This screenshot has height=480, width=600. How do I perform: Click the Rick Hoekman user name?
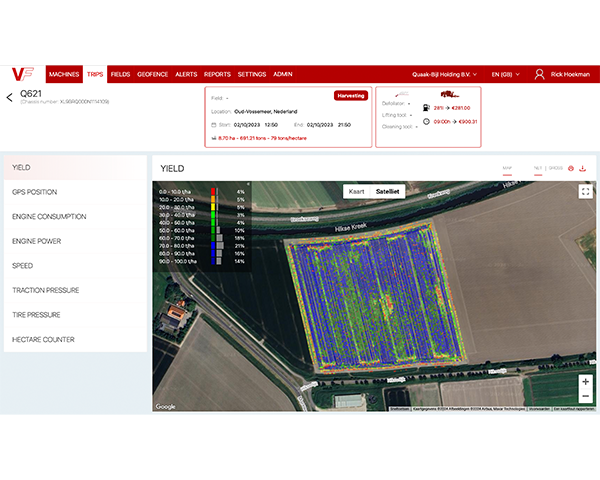[570, 74]
